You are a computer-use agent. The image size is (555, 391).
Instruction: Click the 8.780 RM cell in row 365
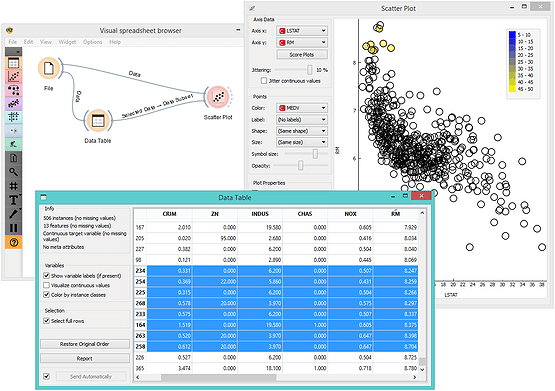[x=396, y=368]
